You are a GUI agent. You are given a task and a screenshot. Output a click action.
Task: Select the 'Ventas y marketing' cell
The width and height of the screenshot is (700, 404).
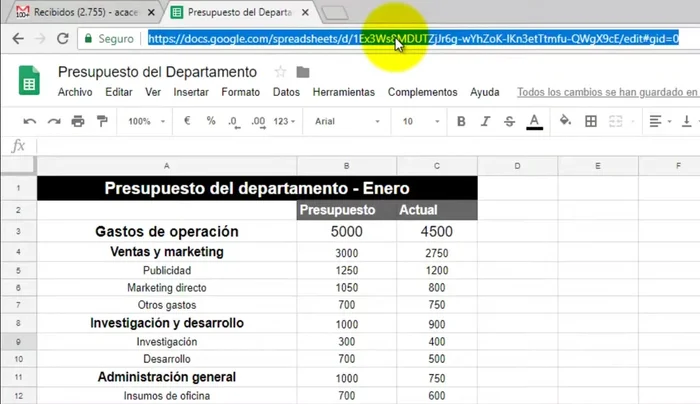click(x=167, y=252)
